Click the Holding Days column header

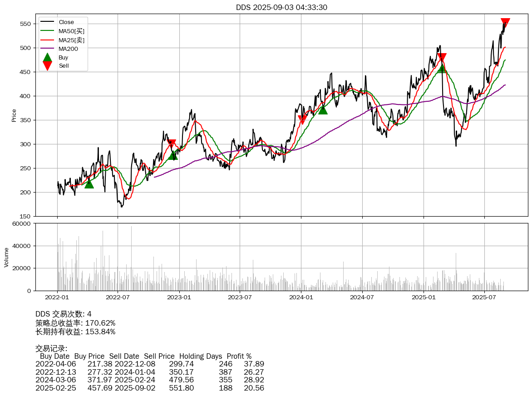tap(201, 356)
